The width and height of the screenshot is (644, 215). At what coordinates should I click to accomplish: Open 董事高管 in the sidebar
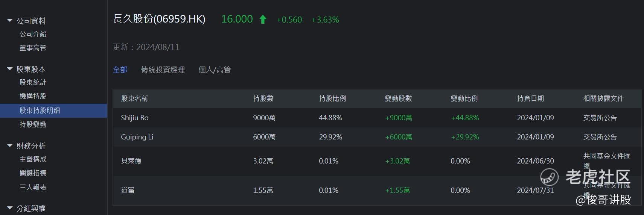pyautogui.click(x=33, y=48)
